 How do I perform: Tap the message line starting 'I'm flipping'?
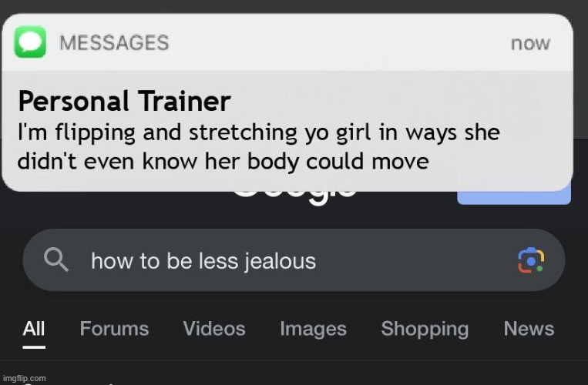coord(259,132)
